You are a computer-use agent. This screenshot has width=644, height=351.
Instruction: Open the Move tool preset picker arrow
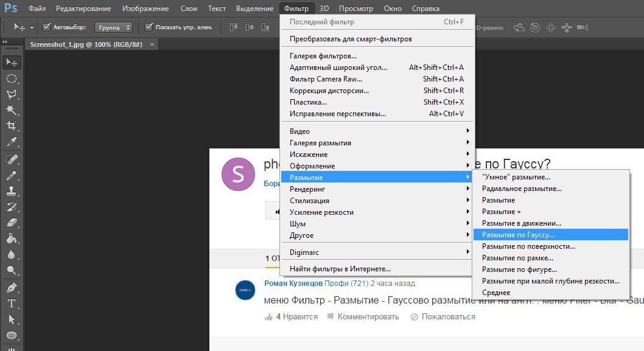(x=32, y=27)
